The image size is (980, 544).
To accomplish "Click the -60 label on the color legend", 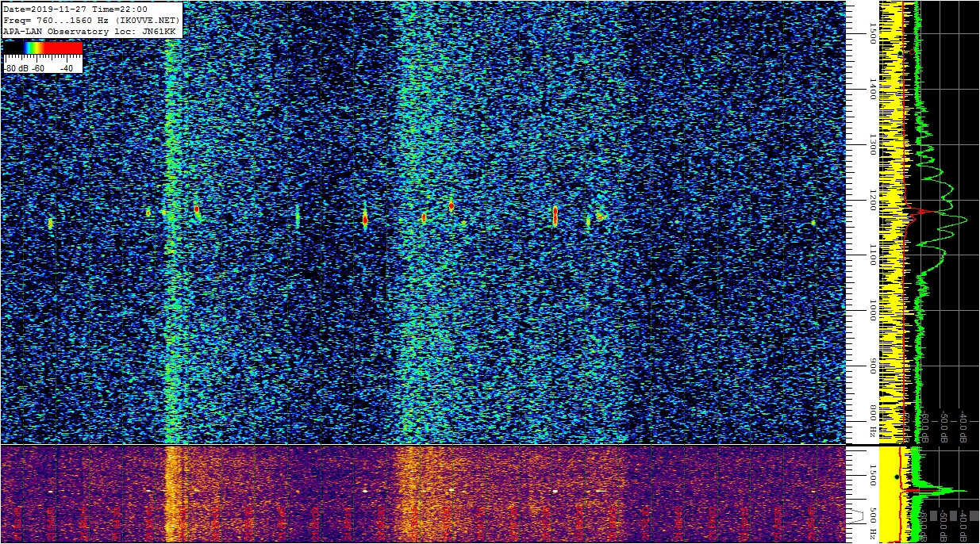I will pos(39,68).
